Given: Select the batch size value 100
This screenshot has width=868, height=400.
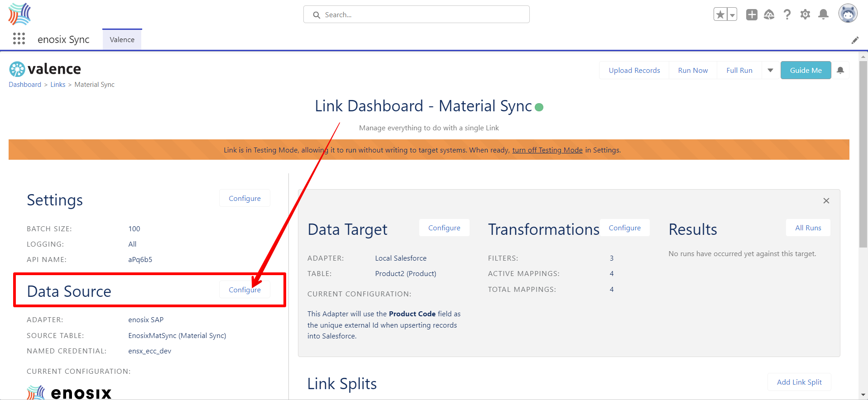Looking at the screenshot, I should click(134, 229).
